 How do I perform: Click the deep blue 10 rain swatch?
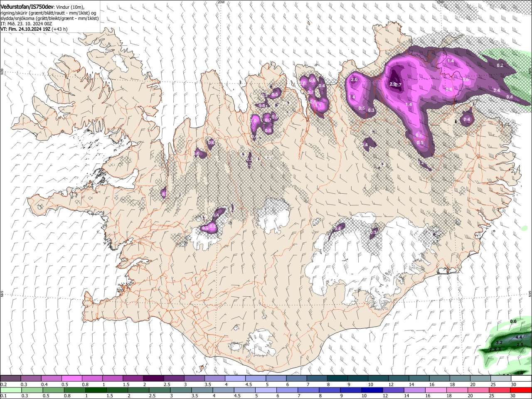[372, 390]
